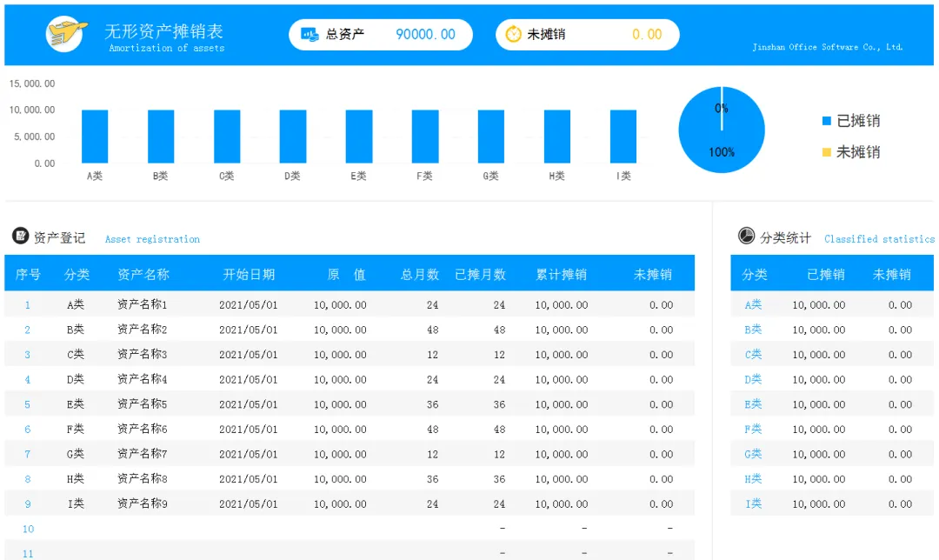Select empty row number 10
This screenshot has height=560, width=939.
click(x=28, y=529)
